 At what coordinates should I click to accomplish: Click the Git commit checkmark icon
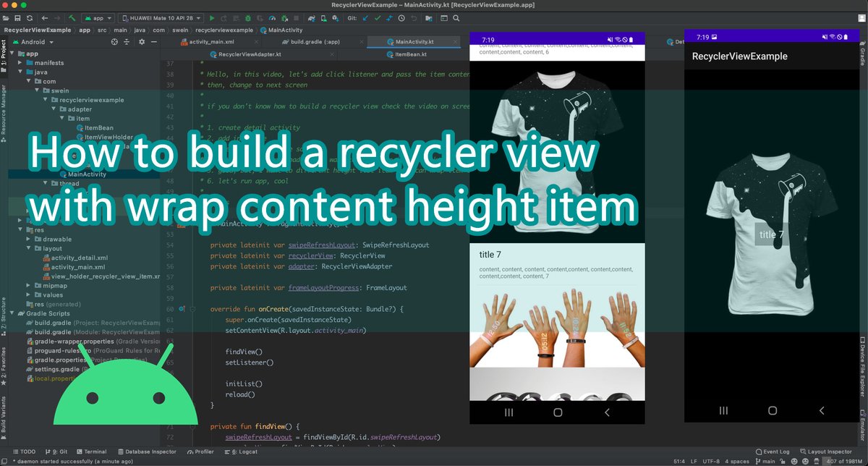[x=377, y=17]
